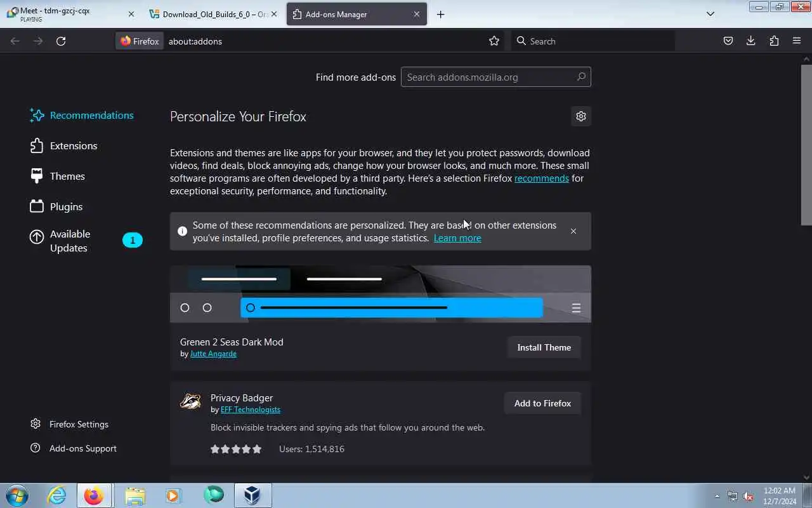Open author Jutte Angarde link
The width and height of the screenshot is (812, 508).
coord(213,354)
